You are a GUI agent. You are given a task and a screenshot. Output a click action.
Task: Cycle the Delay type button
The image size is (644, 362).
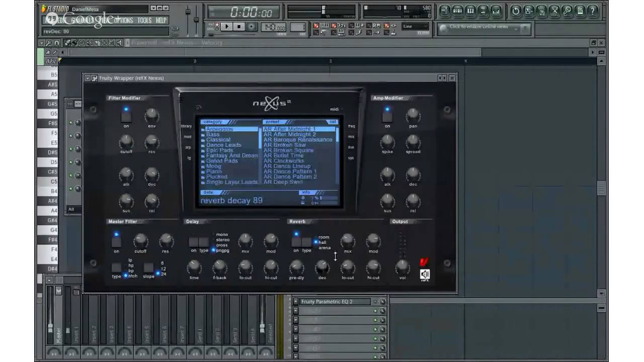(x=204, y=242)
